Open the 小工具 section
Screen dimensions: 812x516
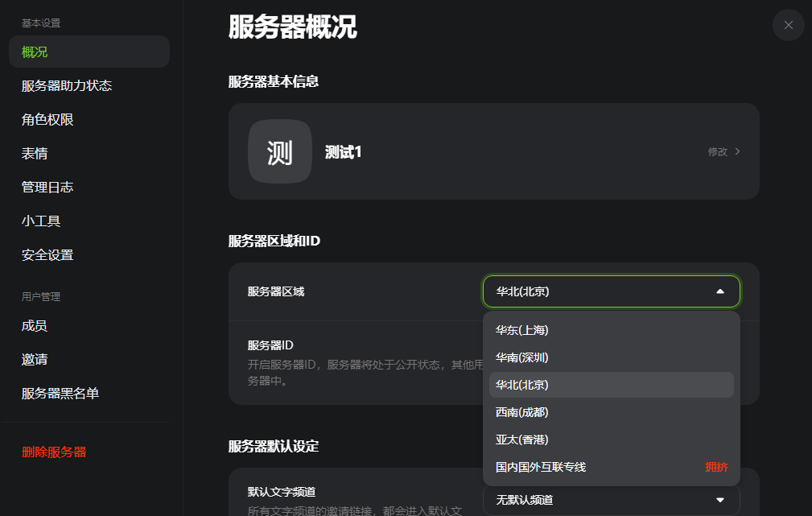pos(40,221)
